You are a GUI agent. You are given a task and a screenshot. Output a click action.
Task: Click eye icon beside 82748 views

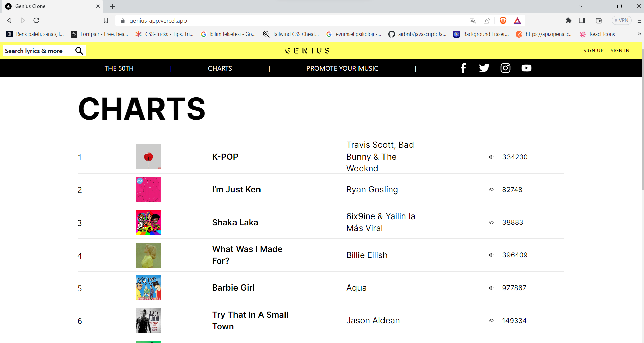tap(491, 190)
